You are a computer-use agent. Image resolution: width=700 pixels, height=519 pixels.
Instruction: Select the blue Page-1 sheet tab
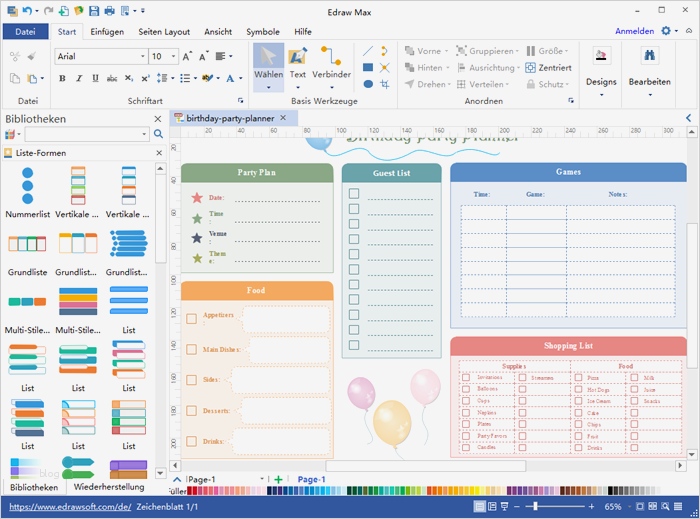(312, 479)
